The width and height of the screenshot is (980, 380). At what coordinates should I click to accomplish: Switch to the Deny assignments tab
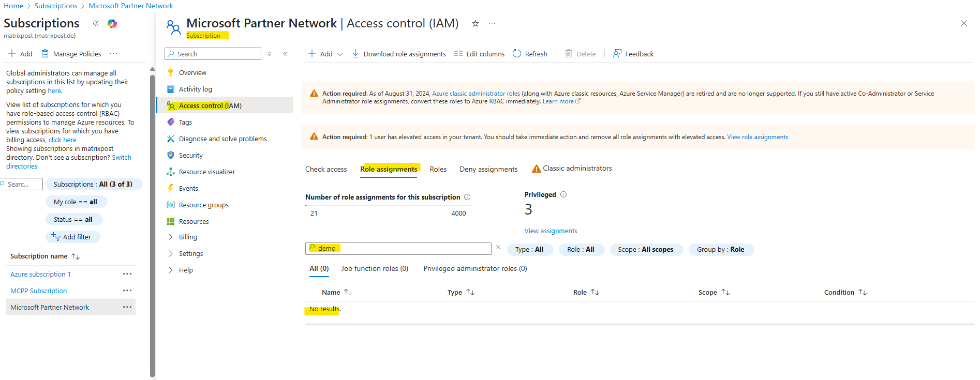tap(488, 169)
